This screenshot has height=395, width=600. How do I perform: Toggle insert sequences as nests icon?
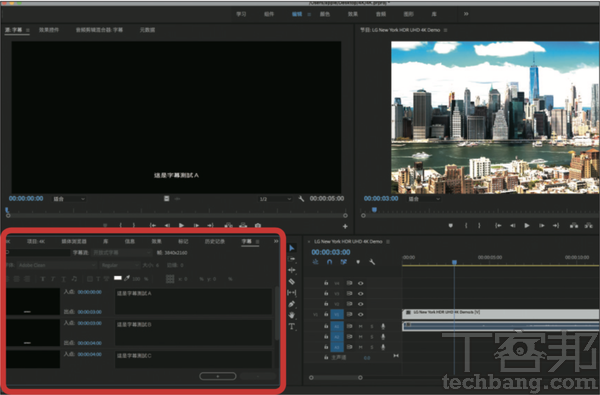click(315, 262)
